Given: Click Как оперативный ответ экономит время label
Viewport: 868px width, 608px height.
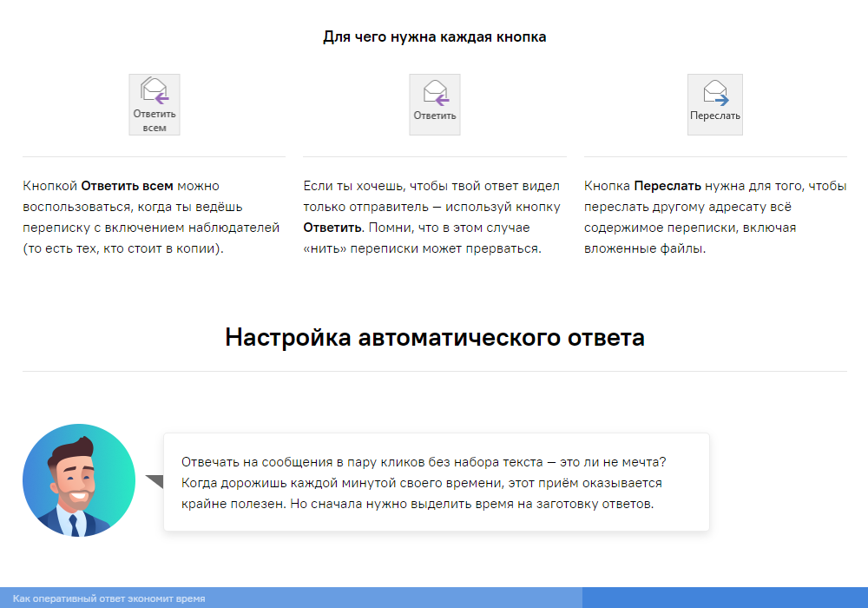Looking at the screenshot, I should [x=109, y=598].
